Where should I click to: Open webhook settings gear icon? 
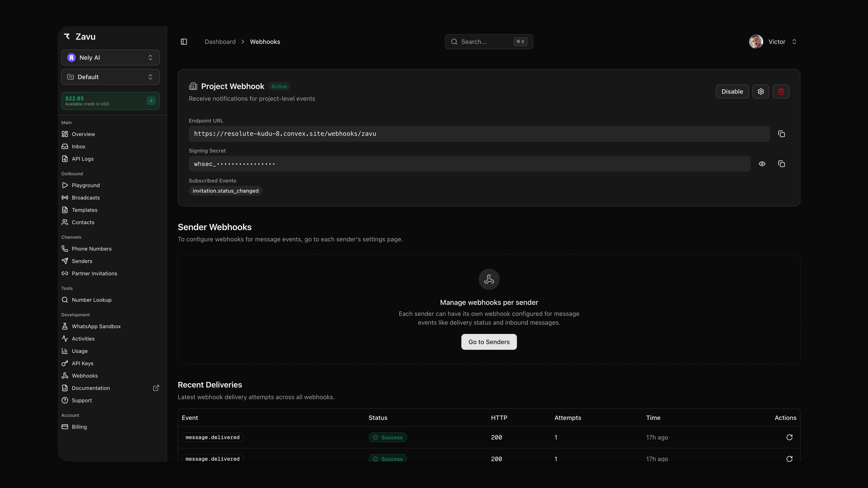(760, 91)
